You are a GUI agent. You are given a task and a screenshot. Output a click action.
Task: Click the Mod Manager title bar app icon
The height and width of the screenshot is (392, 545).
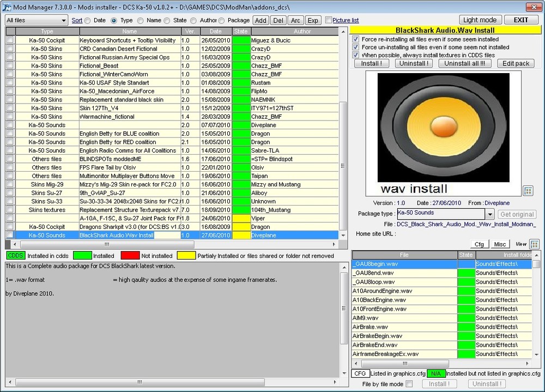click(7, 7)
